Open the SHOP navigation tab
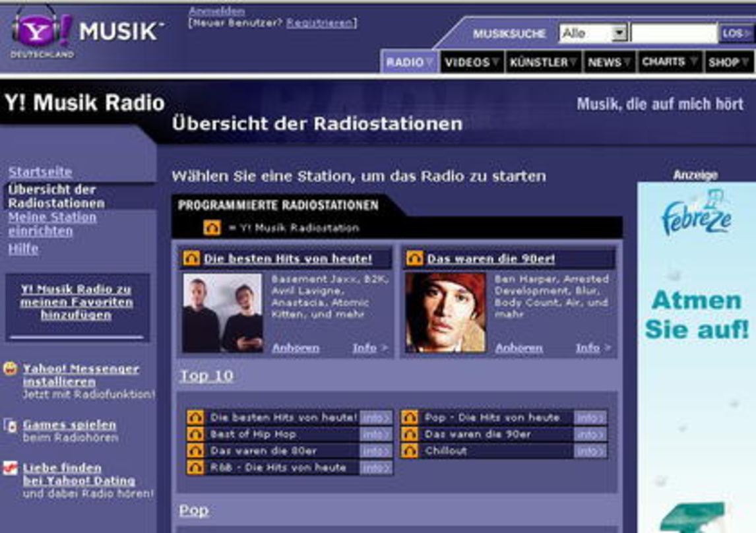The image size is (756, 533). click(728, 62)
